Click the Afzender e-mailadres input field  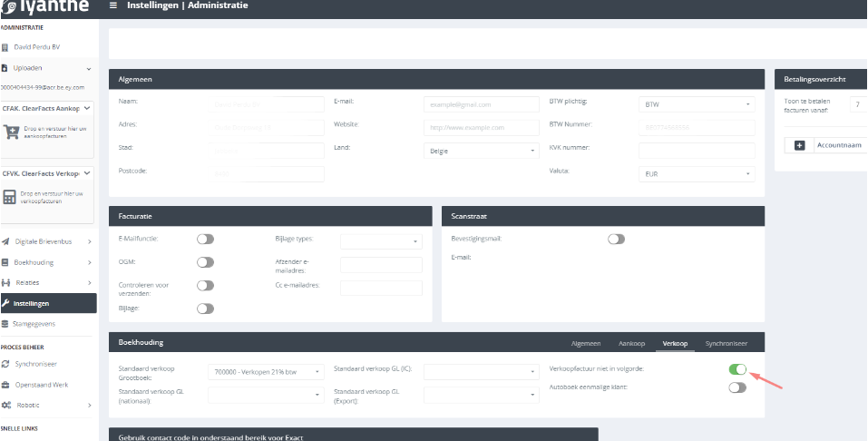click(x=381, y=265)
